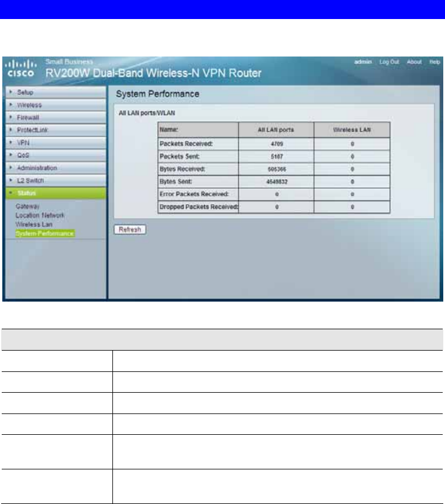Select System Performance in sidebar
Image resolution: width=445 pixels, height=504 pixels.
pos(45,234)
